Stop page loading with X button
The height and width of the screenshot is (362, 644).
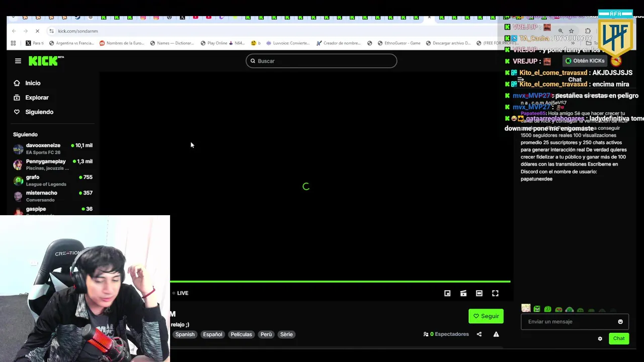tap(37, 31)
